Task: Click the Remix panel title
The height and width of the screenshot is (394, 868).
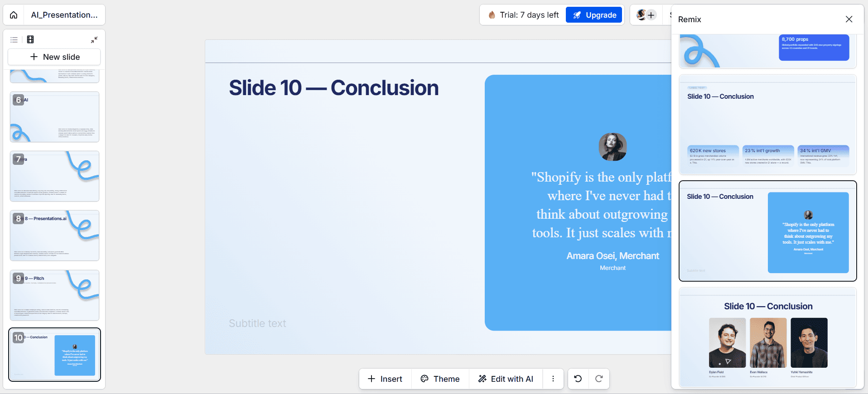Action: point(690,19)
